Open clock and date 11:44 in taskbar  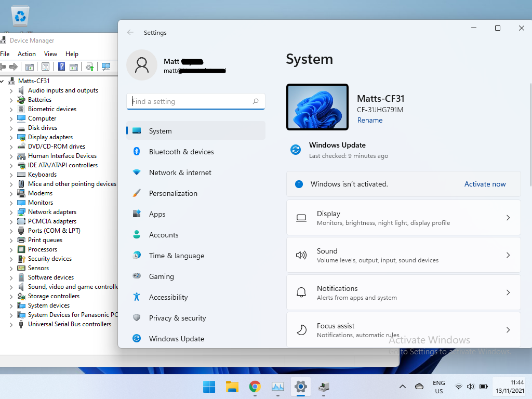point(509,387)
